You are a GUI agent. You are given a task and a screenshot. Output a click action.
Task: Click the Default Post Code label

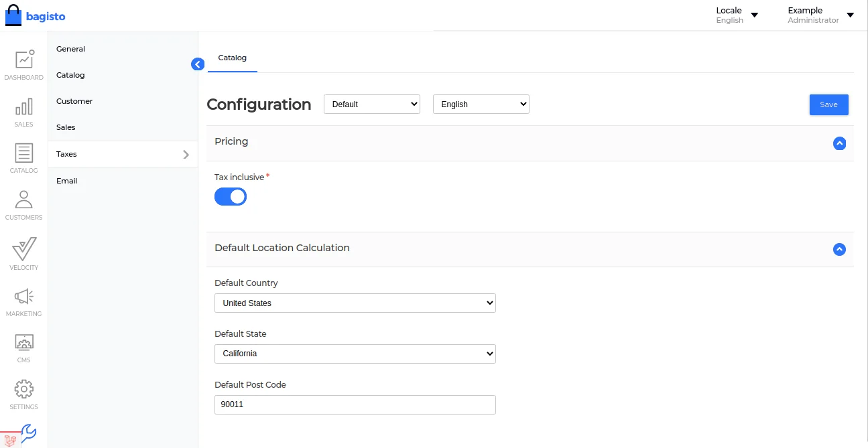pyautogui.click(x=250, y=385)
